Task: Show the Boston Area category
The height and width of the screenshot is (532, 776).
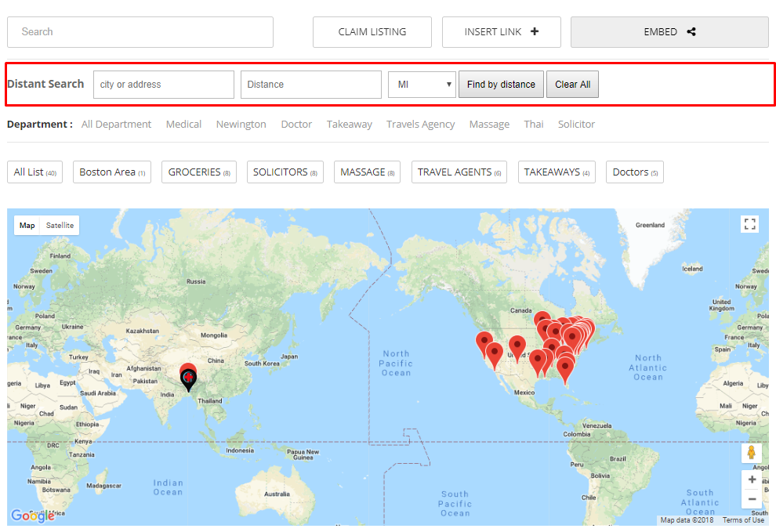Action: pos(112,172)
